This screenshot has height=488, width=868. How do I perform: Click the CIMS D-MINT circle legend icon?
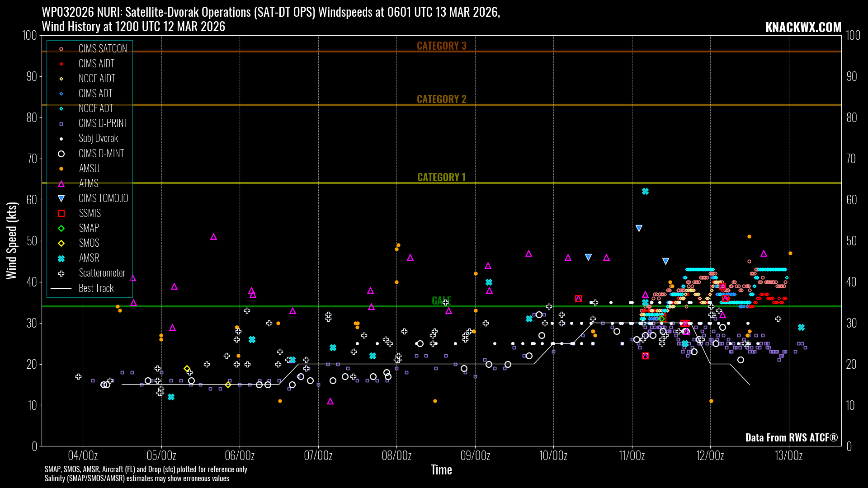click(61, 154)
